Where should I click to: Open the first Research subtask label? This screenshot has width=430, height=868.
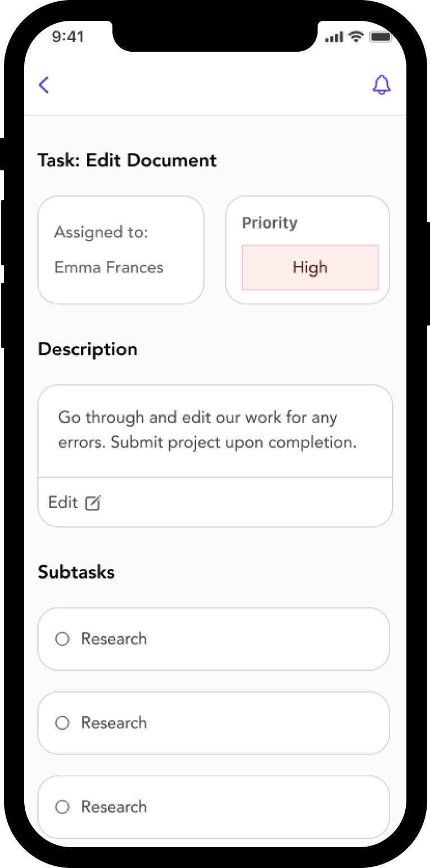[114, 639]
